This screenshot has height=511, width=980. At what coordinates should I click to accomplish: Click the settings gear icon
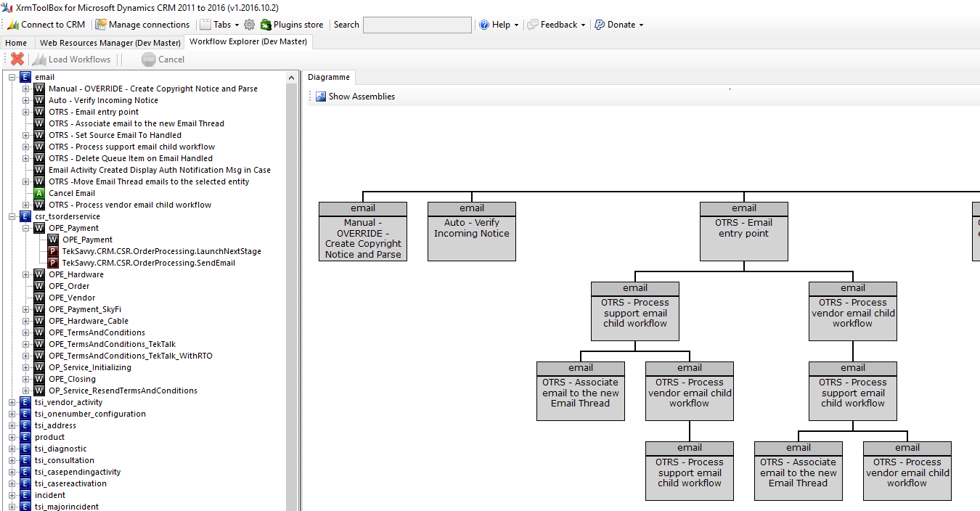(250, 25)
